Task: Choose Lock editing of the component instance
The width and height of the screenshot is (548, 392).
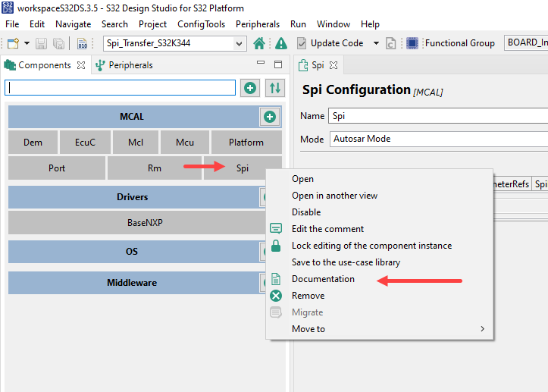Action: [x=371, y=246]
